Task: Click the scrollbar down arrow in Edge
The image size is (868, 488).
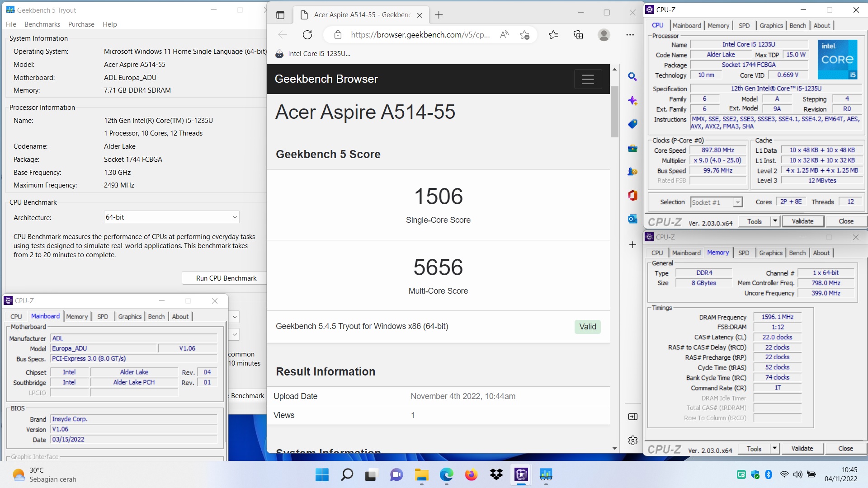Action: (614, 448)
